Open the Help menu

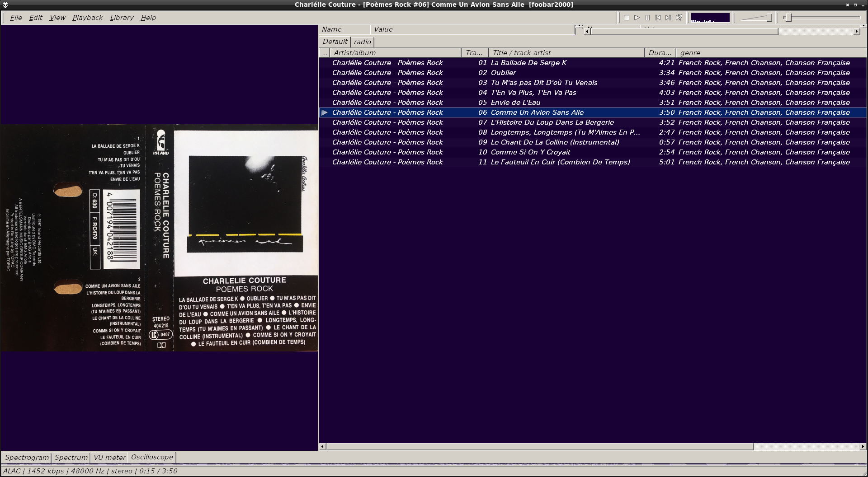tap(148, 18)
